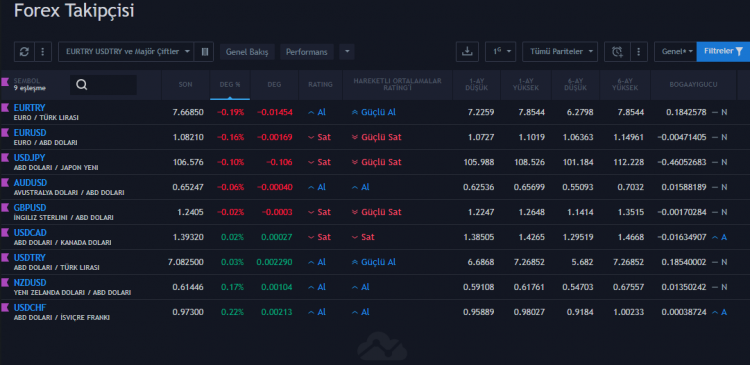Click the download export icon
Viewport: 750px width, 365px height.
click(x=467, y=52)
